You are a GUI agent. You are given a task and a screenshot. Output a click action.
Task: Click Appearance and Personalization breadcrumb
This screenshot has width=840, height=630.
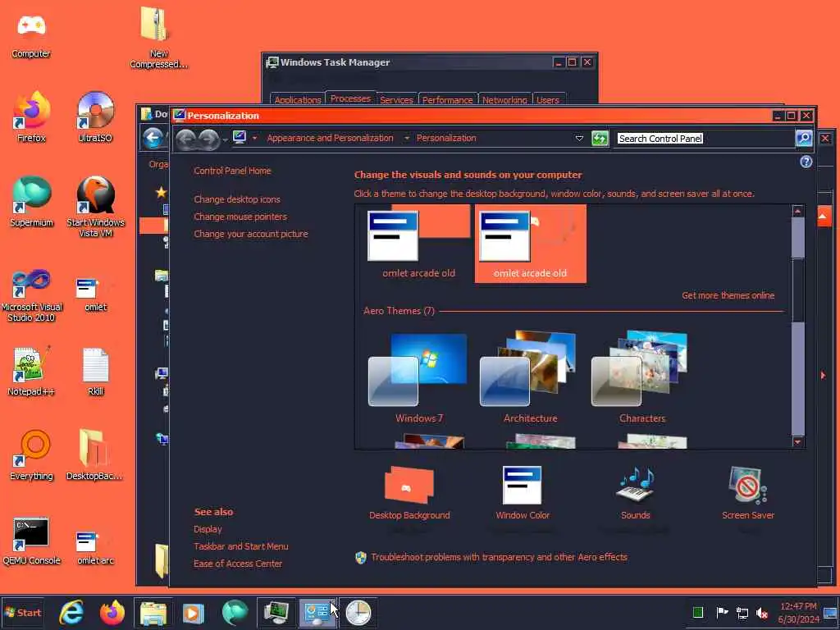pos(330,138)
